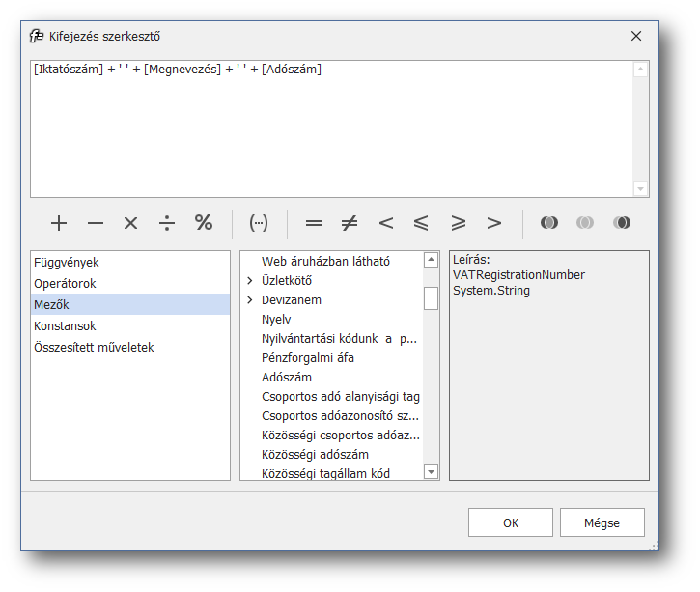The height and width of the screenshot is (592, 700).
Task: Click field list scrollbar down arrow
Action: tap(431, 472)
